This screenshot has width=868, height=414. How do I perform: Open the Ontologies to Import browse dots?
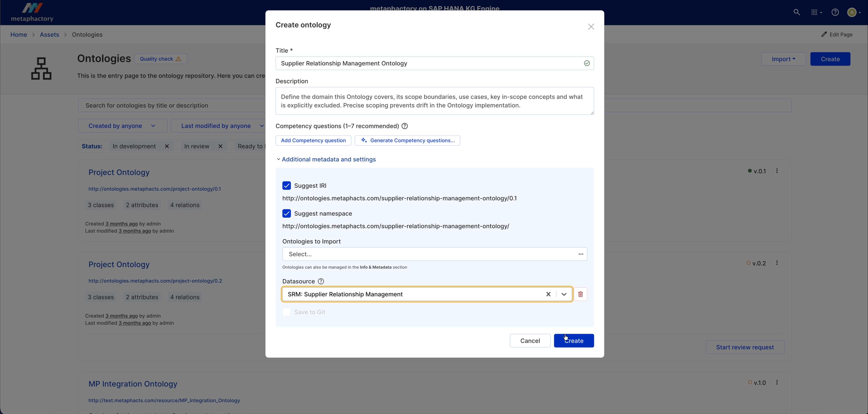[581, 254]
